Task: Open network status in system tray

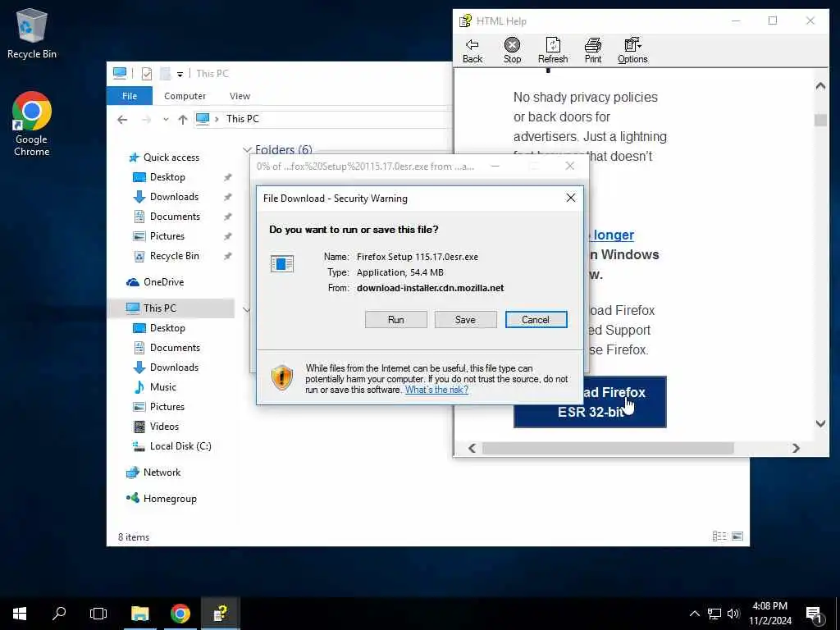Action: tap(714, 614)
